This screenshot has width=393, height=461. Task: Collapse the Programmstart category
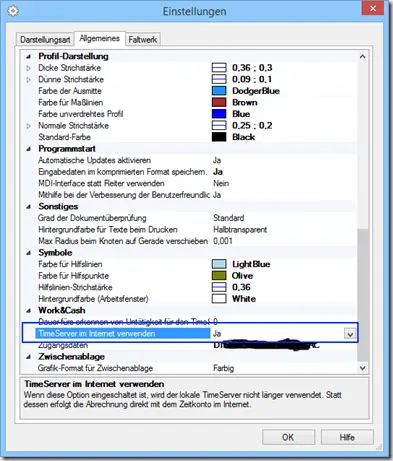point(29,149)
